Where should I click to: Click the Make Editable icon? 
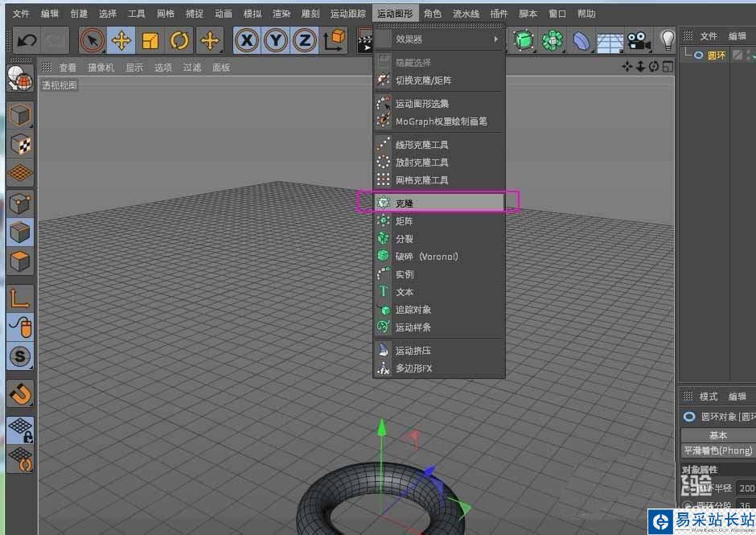tap(20, 78)
